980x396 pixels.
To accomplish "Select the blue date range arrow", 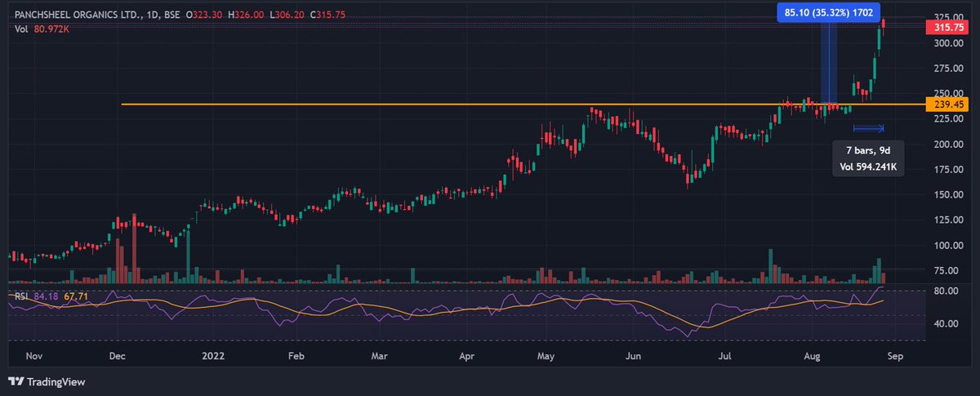I will point(869,128).
